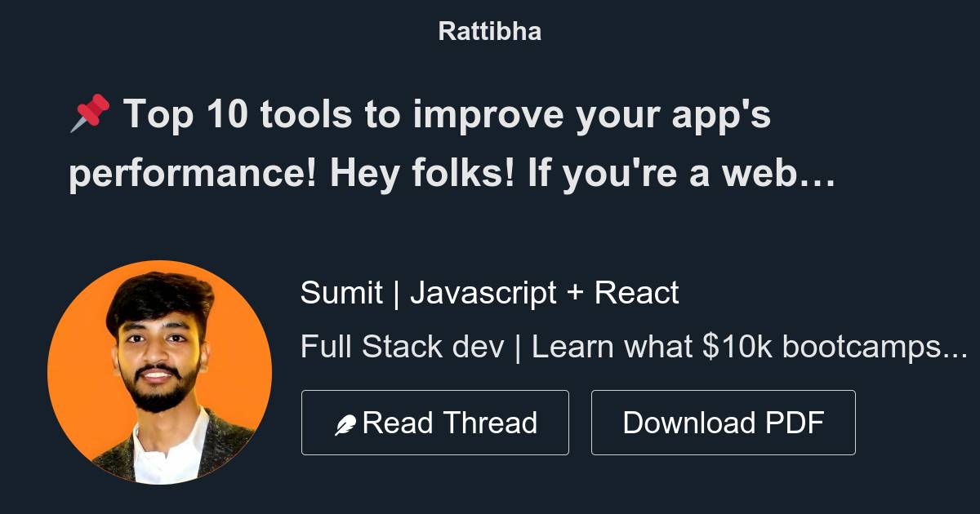Click the Rattibha header text

pos(489,31)
